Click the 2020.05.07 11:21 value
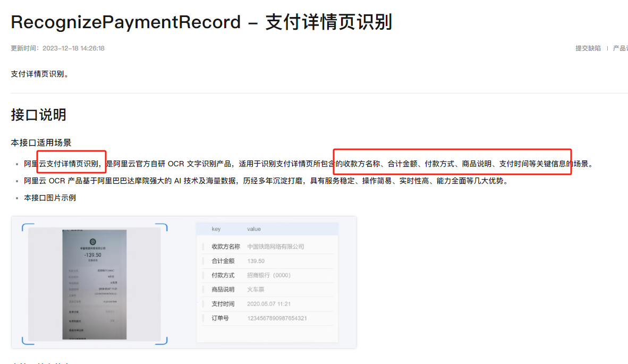 269,304
